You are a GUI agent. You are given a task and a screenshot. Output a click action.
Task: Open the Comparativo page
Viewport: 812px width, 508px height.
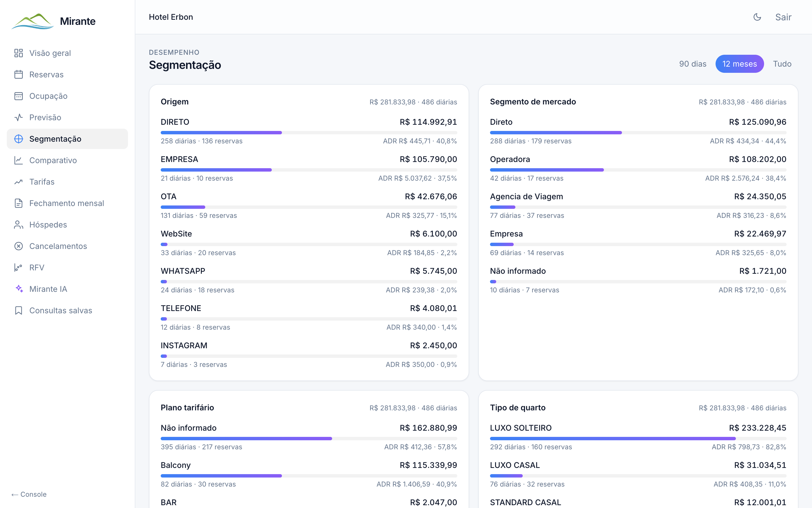point(67,160)
